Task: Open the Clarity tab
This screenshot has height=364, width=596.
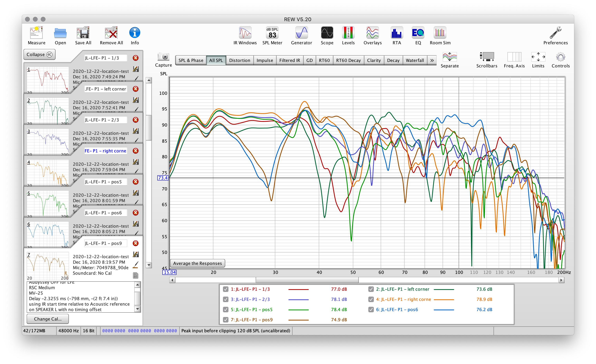Action: tap(374, 61)
